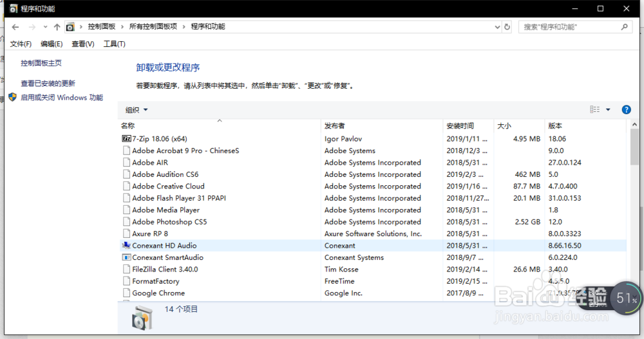The width and height of the screenshot is (644, 339).
Task: Go back using the back arrow
Action: 15,27
